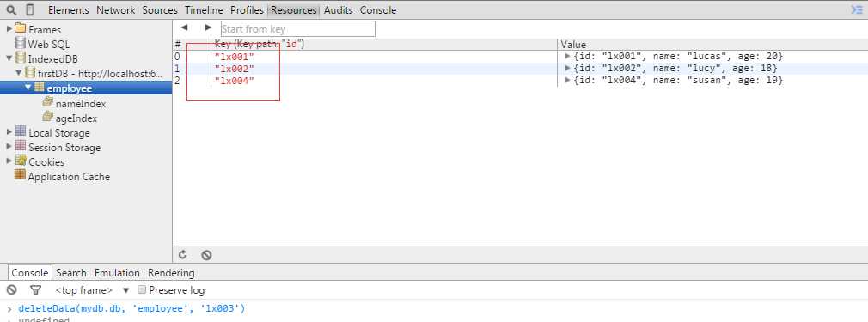Open the Emulation drawer tab
This screenshot has height=322, width=868.
coord(117,273)
